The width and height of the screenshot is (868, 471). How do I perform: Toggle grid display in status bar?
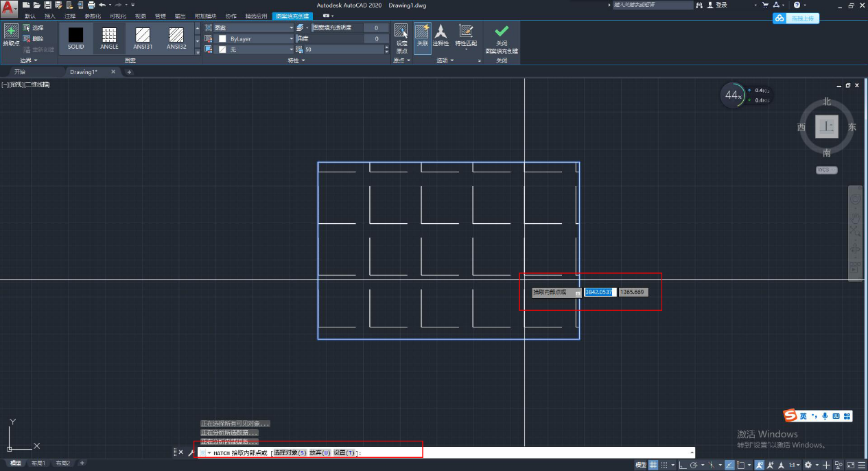(653, 465)
